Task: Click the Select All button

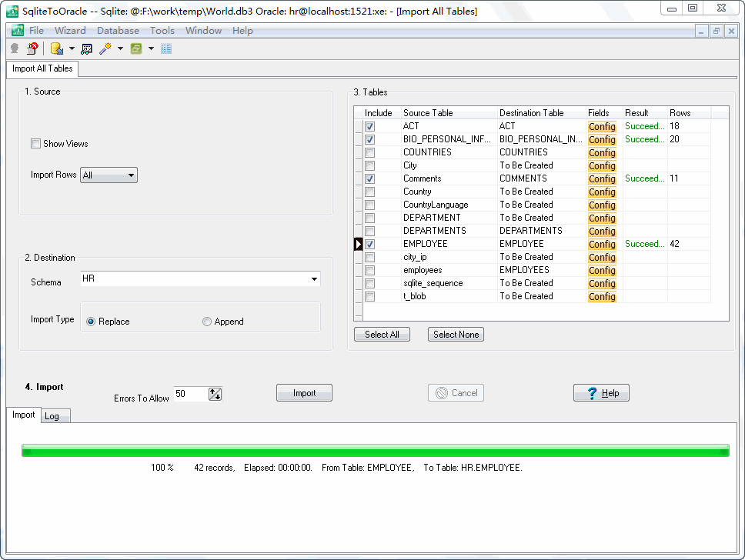Action: pos(382,335)
